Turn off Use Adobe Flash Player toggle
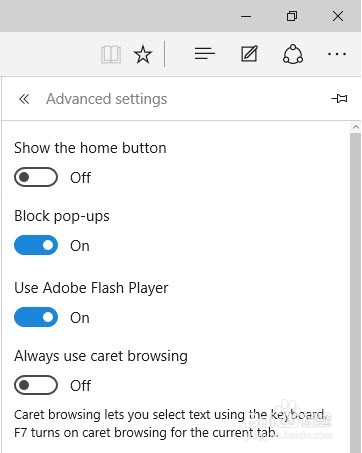 click(x=36, y=317)
